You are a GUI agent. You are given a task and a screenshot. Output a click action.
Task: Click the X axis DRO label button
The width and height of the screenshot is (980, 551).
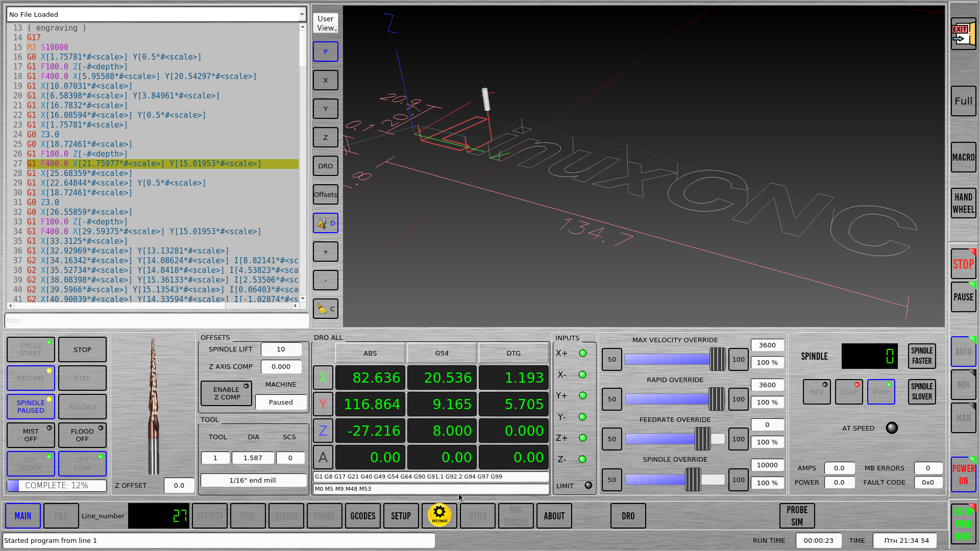click(323, 378)
